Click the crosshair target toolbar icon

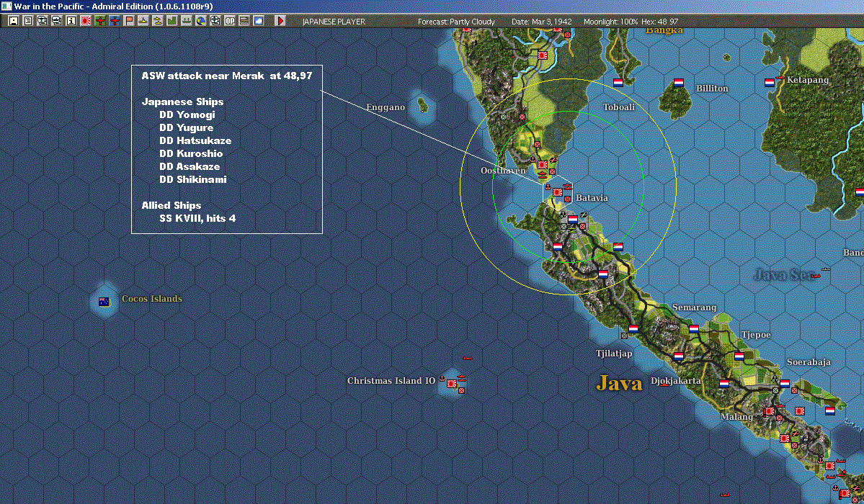[x=215, y=21]
